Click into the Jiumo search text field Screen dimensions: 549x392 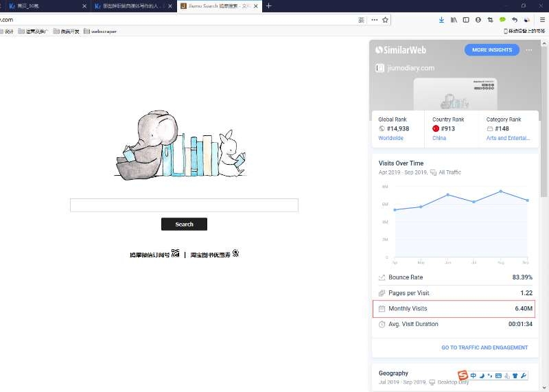point(184,205)
